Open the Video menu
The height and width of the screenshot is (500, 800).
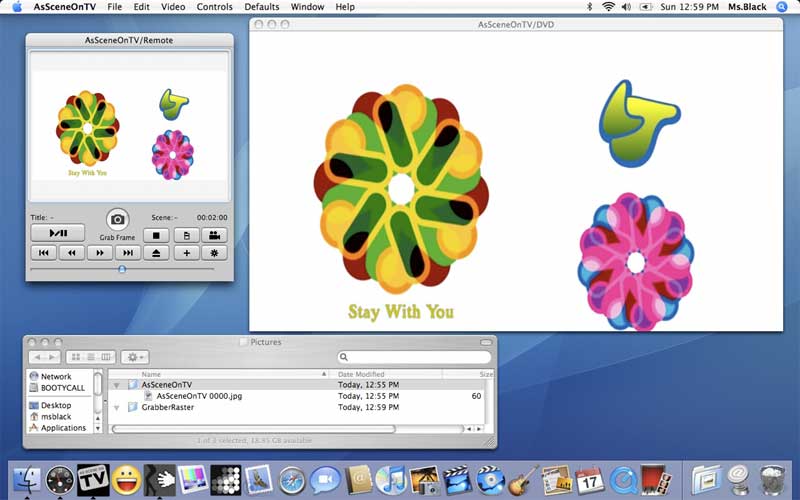click(173, 7)
